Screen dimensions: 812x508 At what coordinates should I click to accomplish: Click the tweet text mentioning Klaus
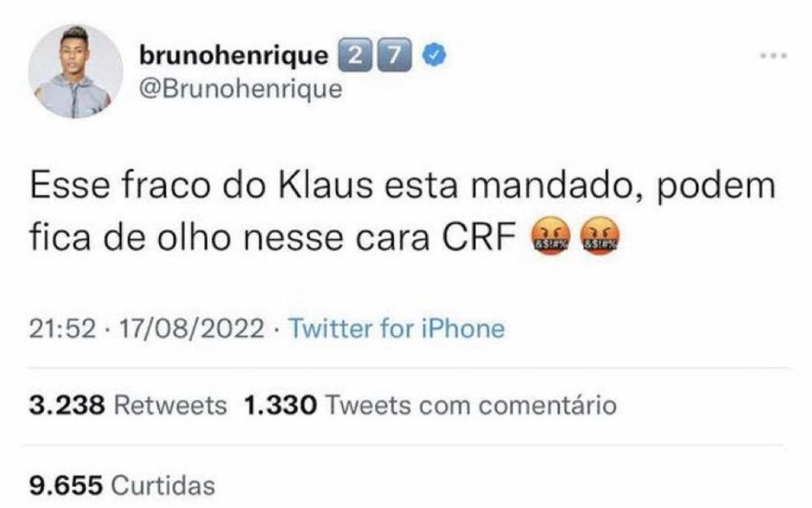click(x=402, y=212)
